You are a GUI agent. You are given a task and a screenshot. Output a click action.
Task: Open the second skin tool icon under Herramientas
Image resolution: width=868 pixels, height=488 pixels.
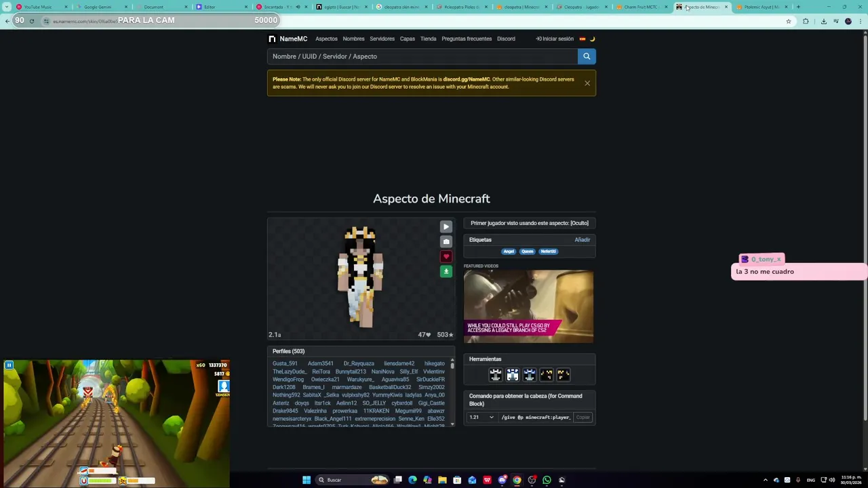tap(513, 375)
